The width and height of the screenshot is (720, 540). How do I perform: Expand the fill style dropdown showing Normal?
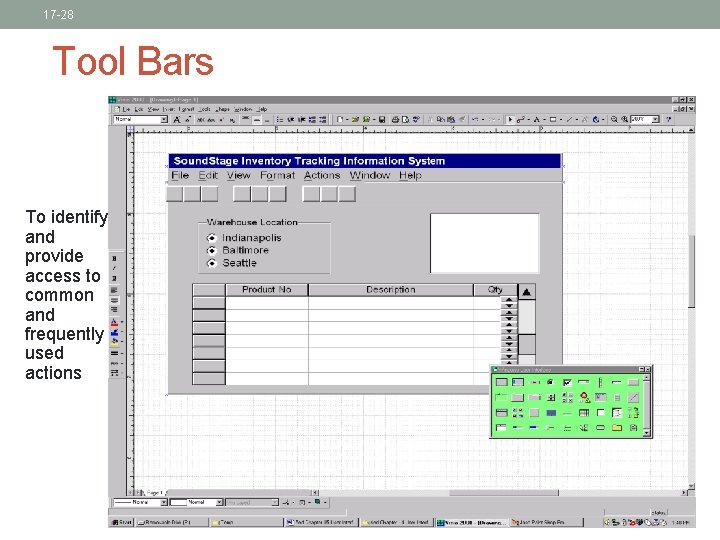(219, 502)
